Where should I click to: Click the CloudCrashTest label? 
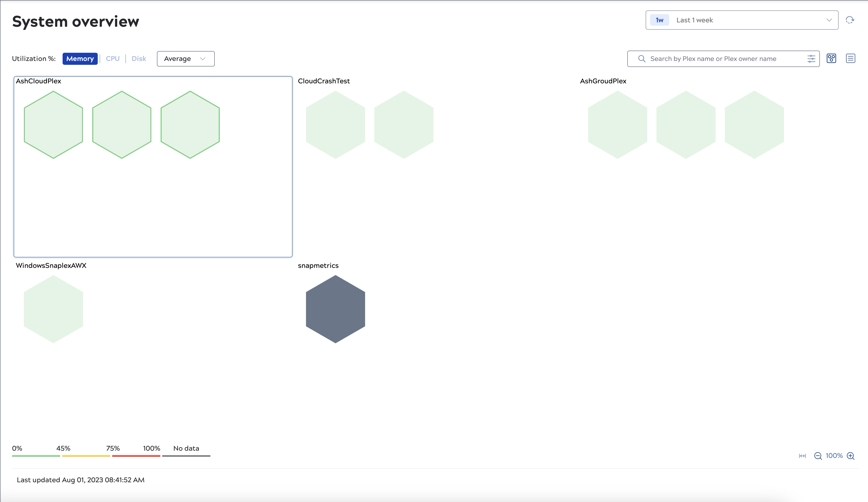coord(324,81)
